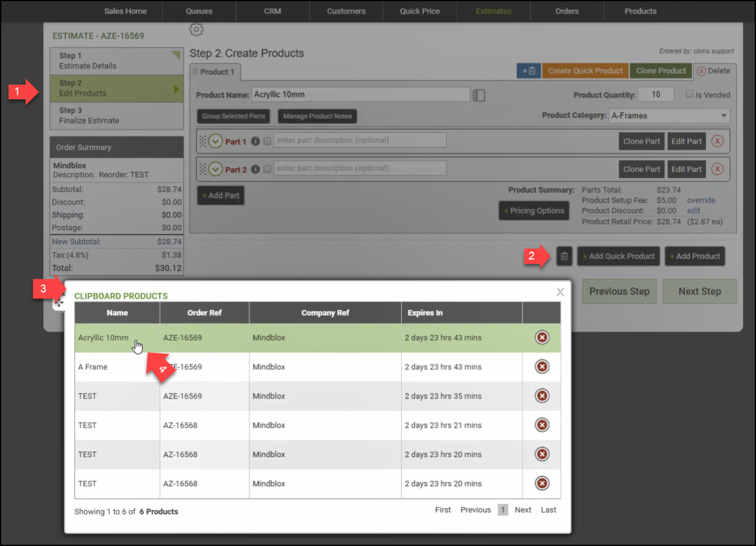Screen dimensions: 756x546
Task: Click the info icon for Part 1
Action: tap(255, 142)
